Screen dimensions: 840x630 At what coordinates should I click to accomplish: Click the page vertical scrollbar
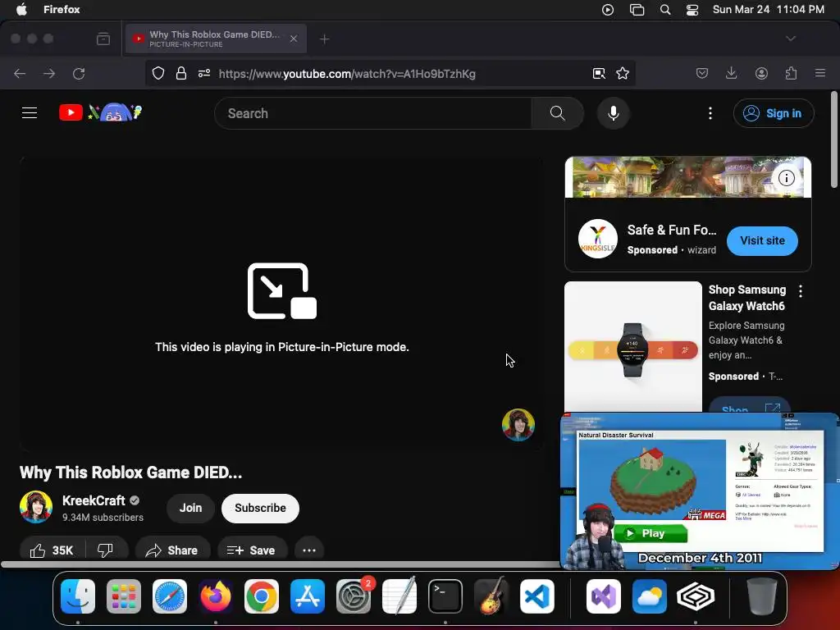pyautogui.click(x=833, y=140)
